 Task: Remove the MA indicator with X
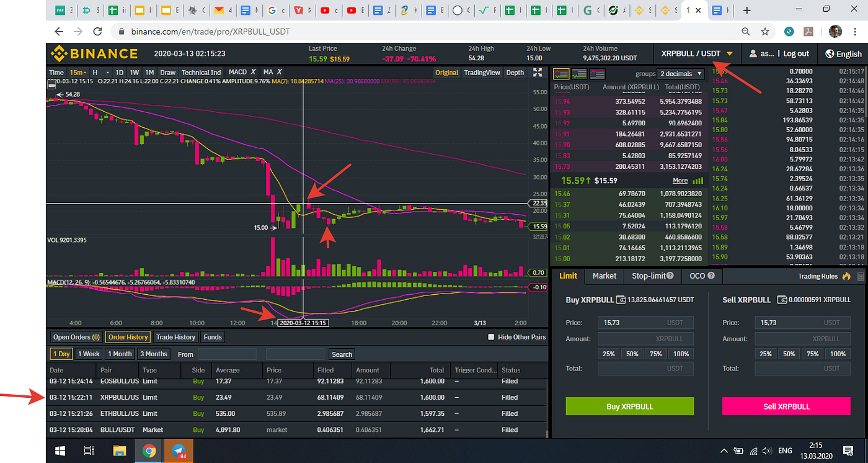(280, 73)
